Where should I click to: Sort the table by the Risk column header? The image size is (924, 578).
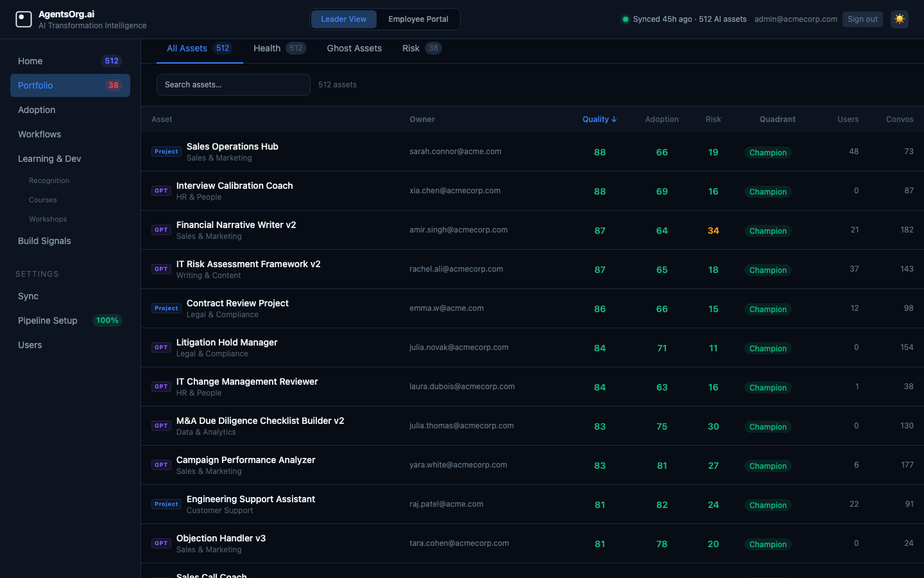point(713,119)
